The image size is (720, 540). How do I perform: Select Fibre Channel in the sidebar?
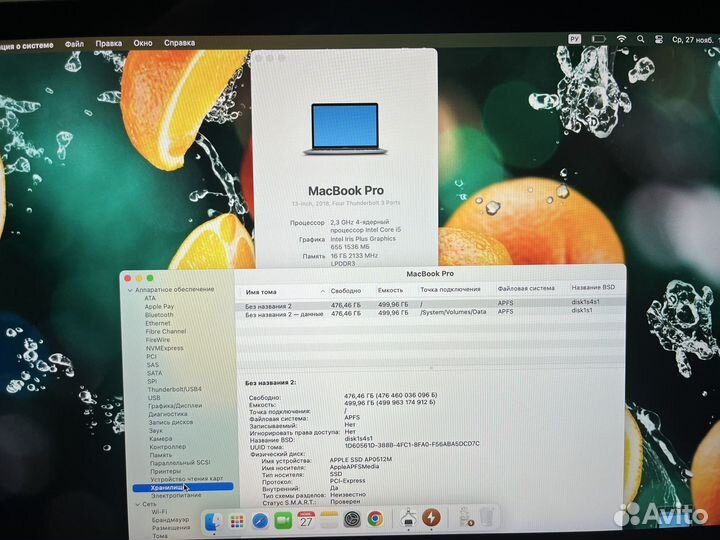click(x=166, y=331)
